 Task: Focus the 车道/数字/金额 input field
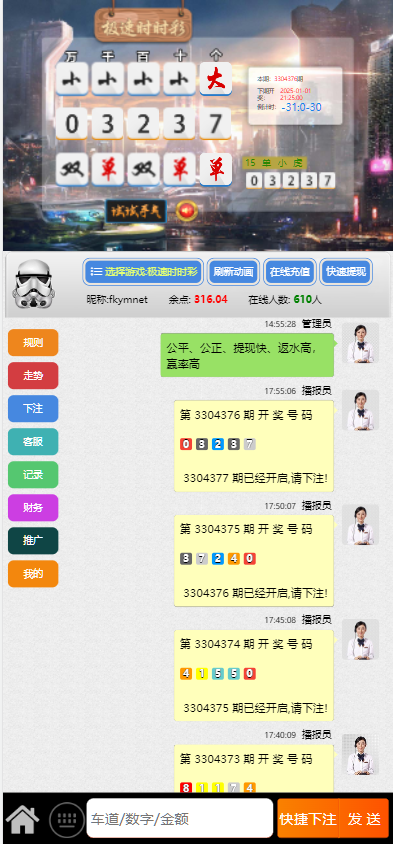[180, 819]
